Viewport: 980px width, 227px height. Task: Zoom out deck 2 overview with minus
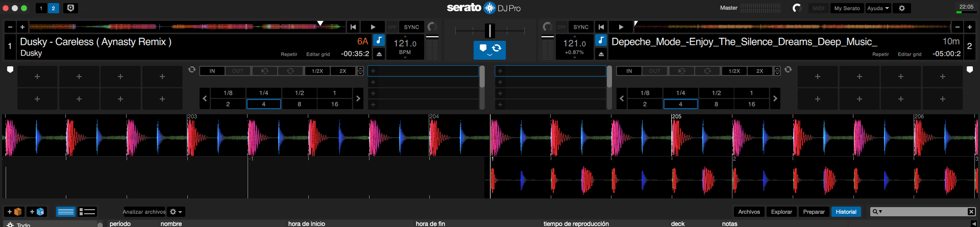click(x=958, y=27)
